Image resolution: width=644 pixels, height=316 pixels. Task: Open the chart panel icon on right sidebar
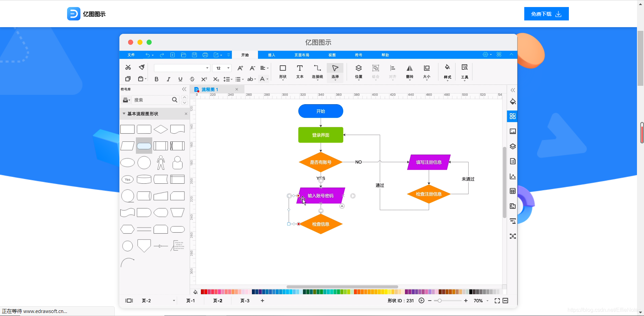tap(513, 176)
